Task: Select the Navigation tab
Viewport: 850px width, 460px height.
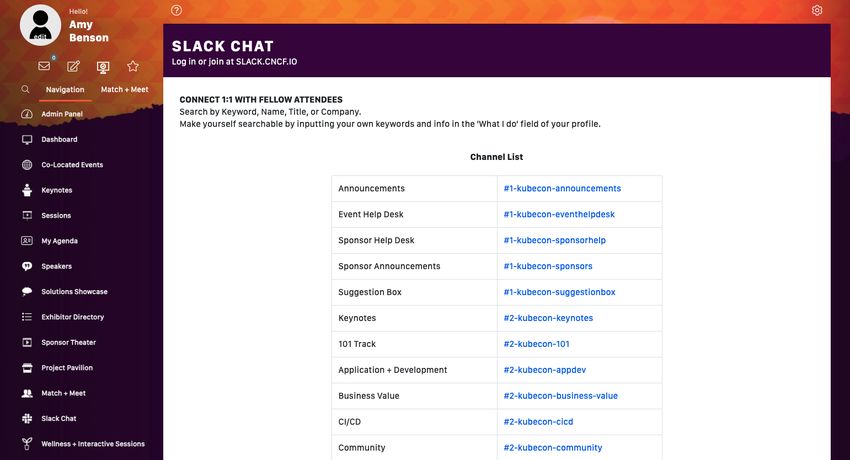Action: (x=65, y=89)
